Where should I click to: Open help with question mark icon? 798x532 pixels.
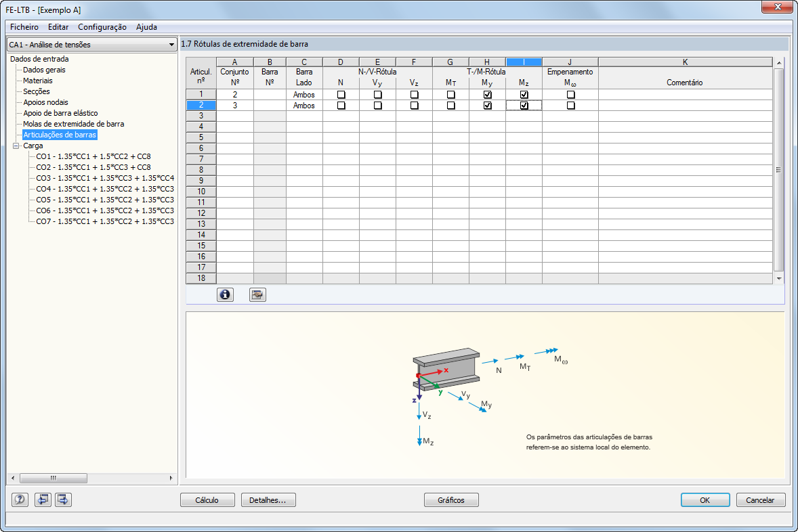(20, 500)
